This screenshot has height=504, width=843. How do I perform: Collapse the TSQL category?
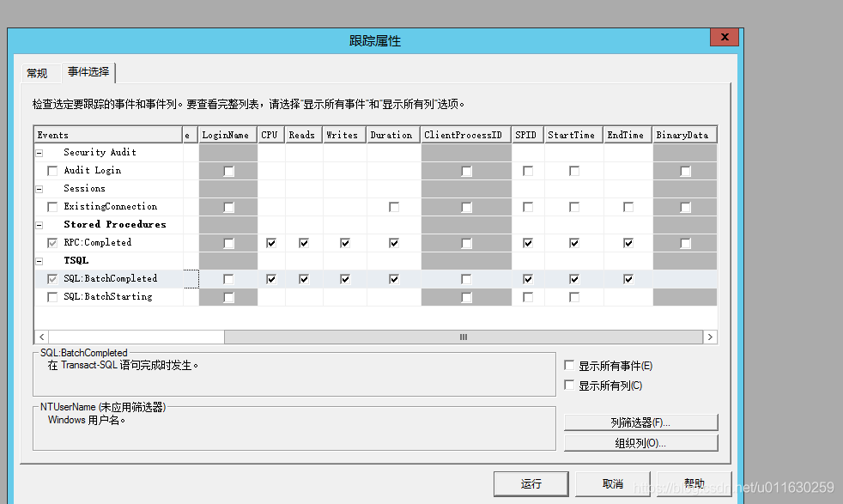coord(39,261)
